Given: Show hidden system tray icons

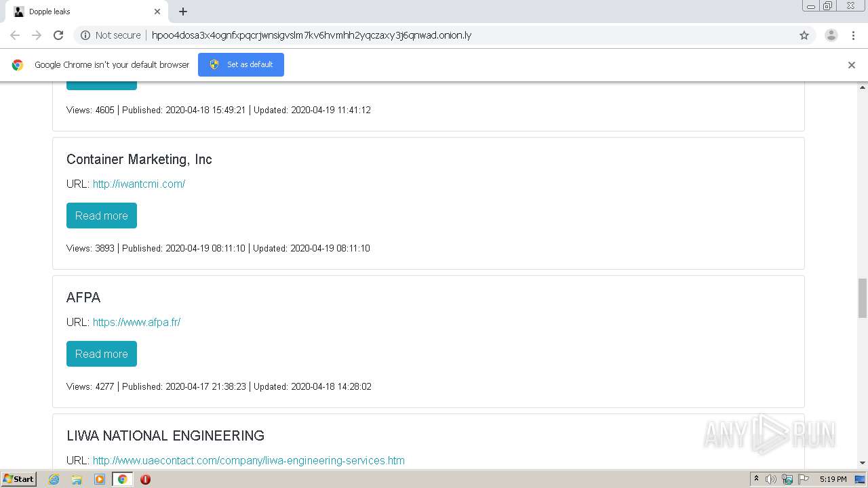Looking at the screenshot, I should [756, 479].
